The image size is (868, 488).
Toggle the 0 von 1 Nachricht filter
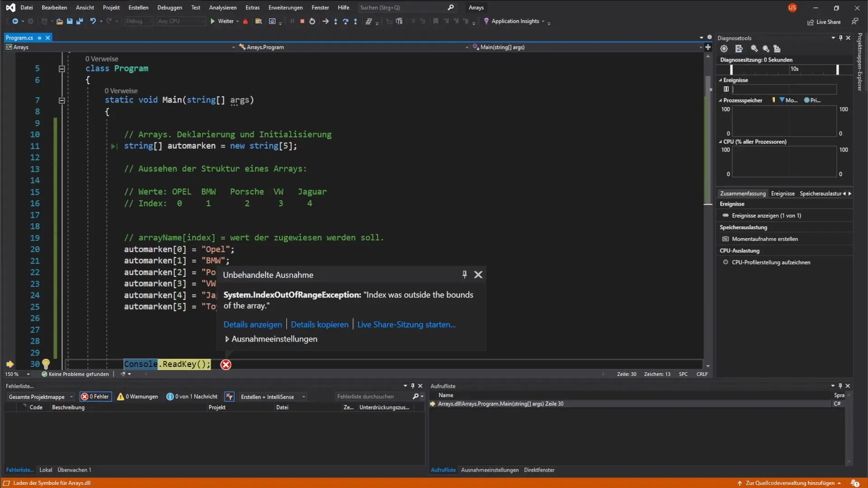[x=192, y=397]
